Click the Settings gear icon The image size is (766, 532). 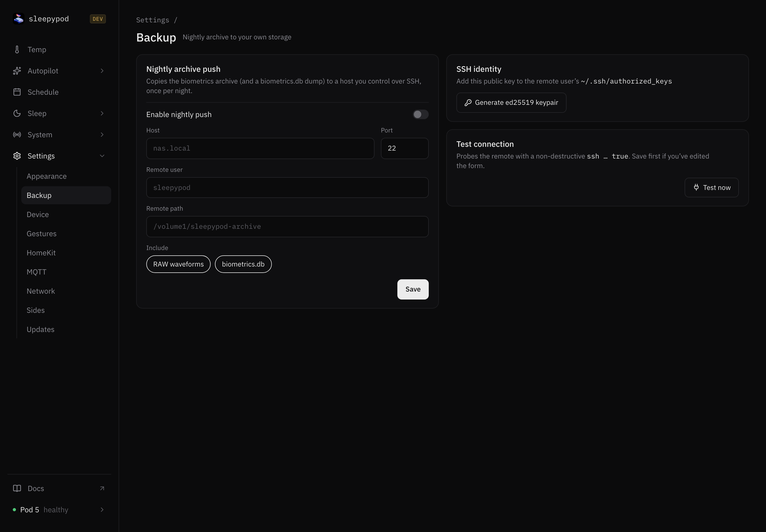(x=17, y=156)
